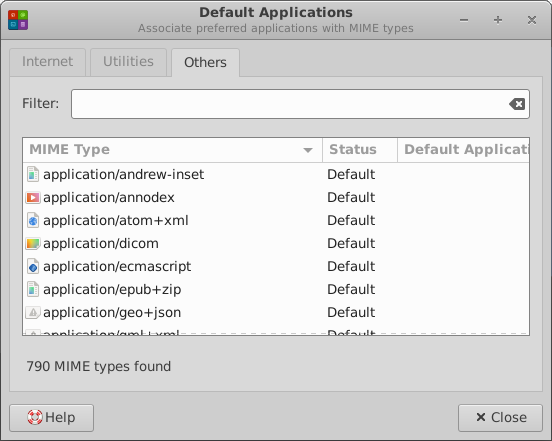Click the application/ecmascript file icon

33,266
